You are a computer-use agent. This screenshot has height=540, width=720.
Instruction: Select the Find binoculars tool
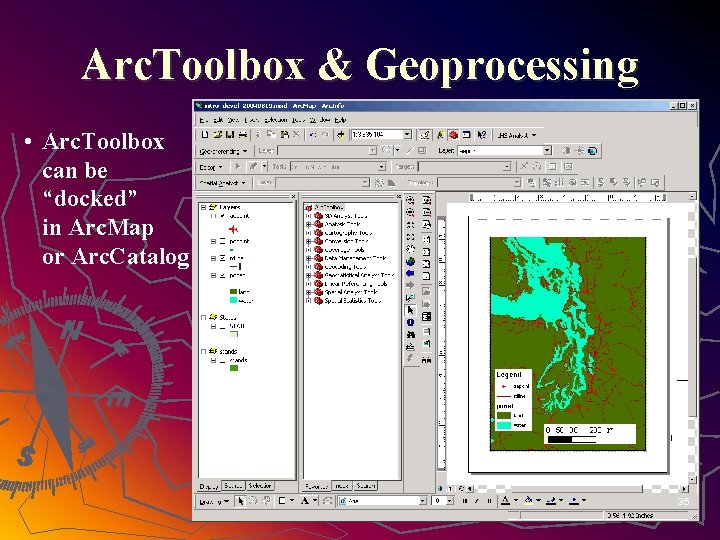411,335
